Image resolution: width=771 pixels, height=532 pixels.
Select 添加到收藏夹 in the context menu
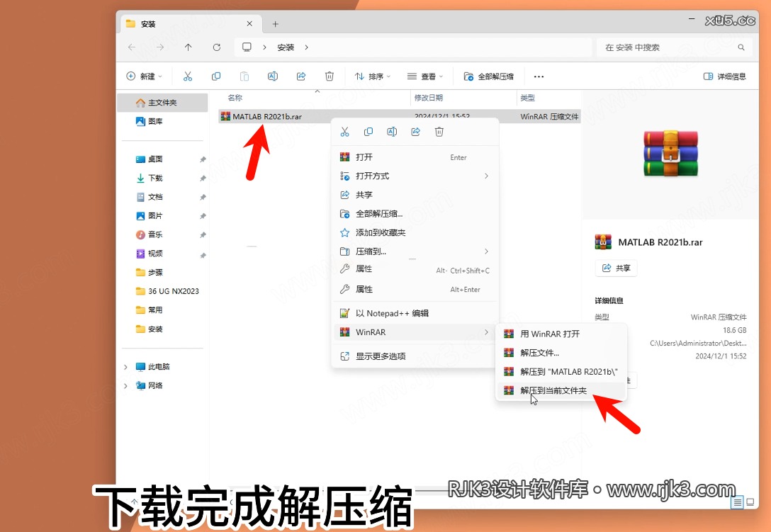click(415, 232)
